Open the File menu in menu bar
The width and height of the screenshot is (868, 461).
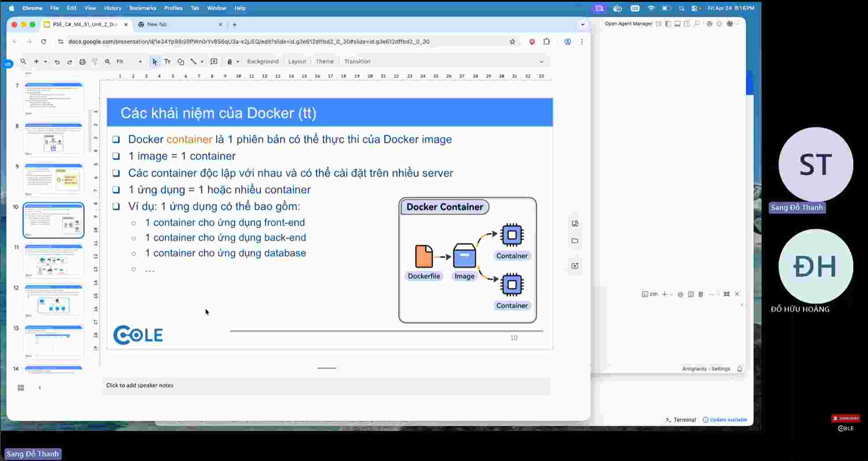coord(54,8)
